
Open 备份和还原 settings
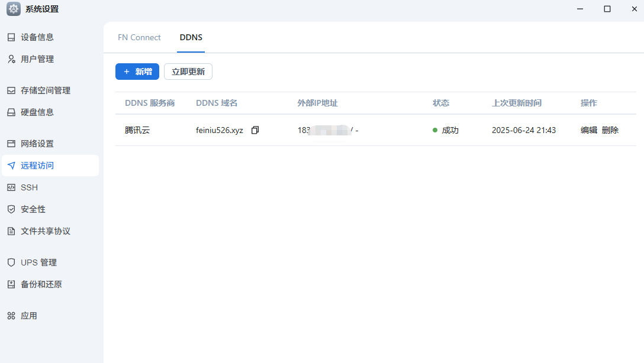[x=50, y=284]
